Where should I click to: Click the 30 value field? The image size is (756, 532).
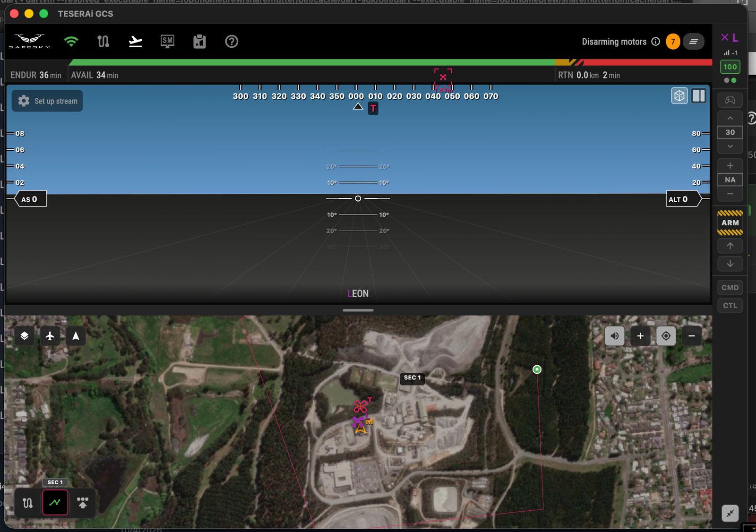[x=730, y=132]
